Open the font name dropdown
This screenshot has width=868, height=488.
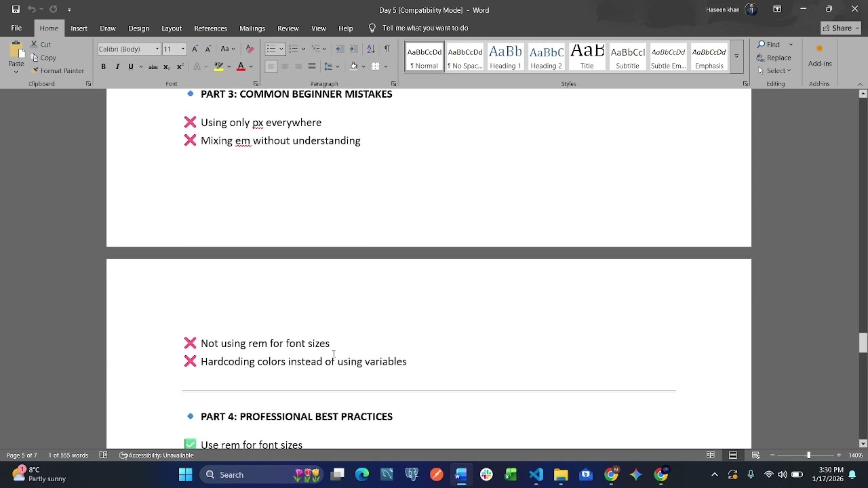(157, 49)
